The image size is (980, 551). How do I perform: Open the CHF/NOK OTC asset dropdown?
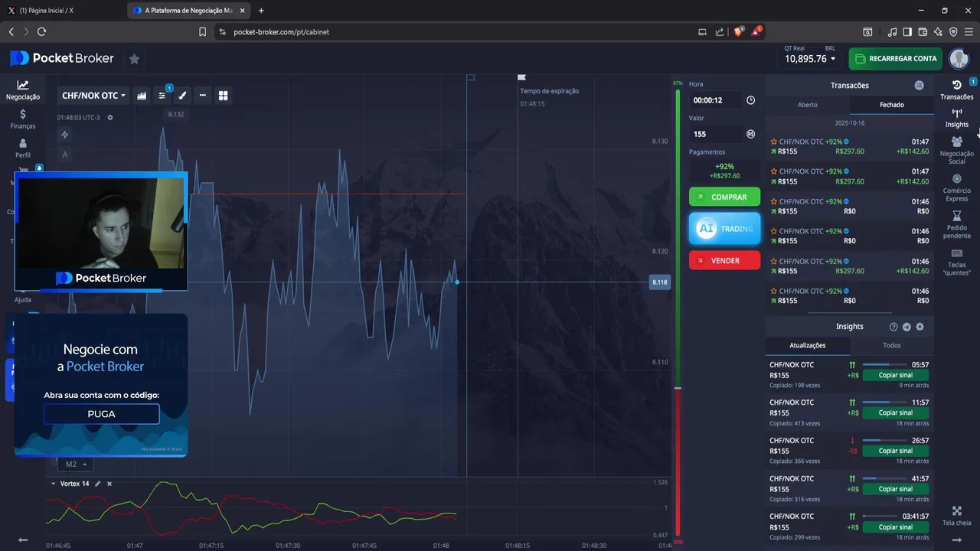[x=93, y=96]
